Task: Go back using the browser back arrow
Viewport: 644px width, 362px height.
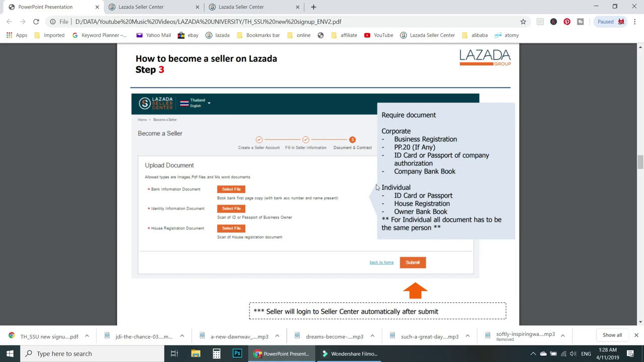Action: click(x=9, y=22)
